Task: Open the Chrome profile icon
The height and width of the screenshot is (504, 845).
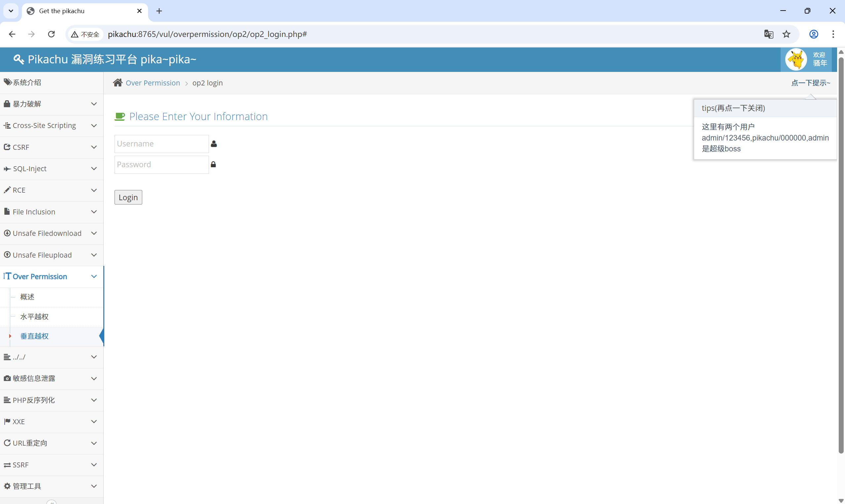Action: (813, 34)
